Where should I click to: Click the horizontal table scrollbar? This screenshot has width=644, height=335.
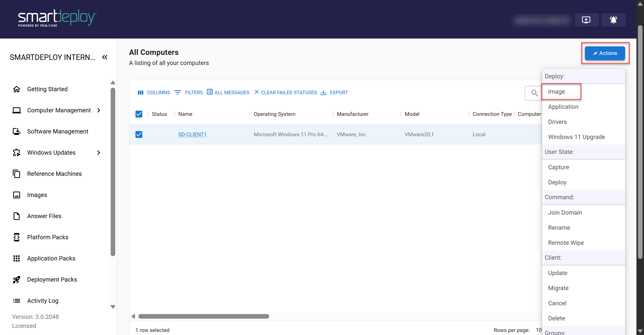point(204,316)
